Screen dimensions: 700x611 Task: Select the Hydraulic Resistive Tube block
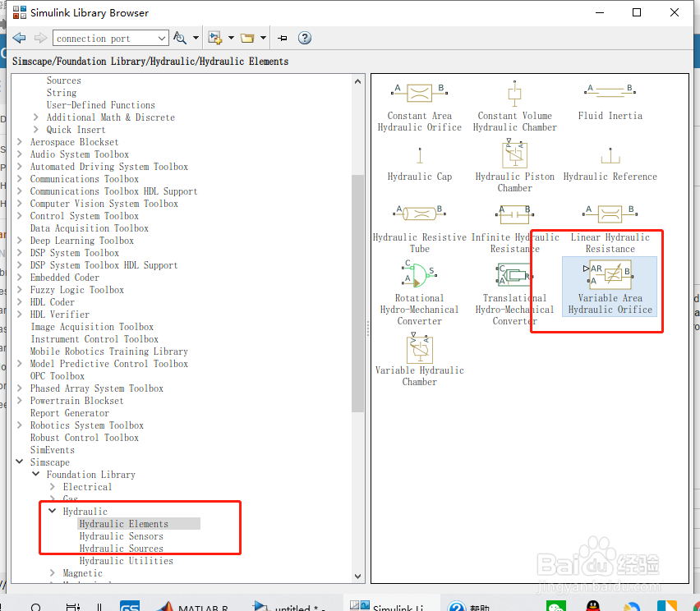coord(420,229)
